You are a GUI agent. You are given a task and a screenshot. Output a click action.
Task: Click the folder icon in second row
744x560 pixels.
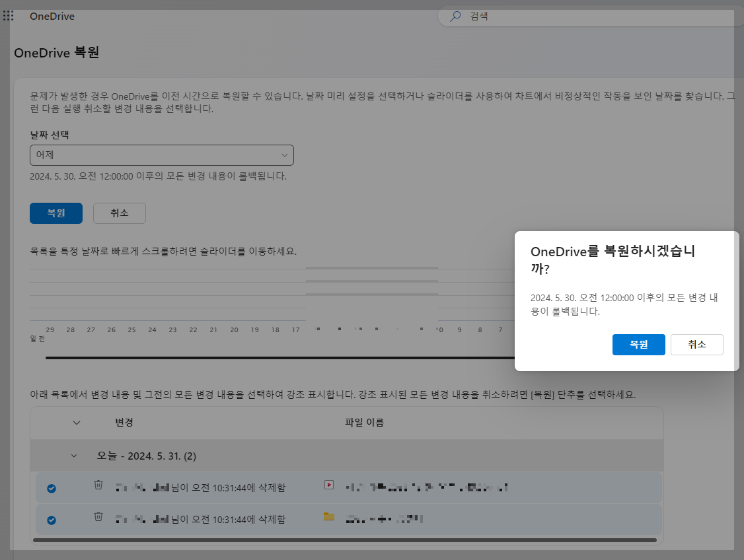tap(329, 516)
